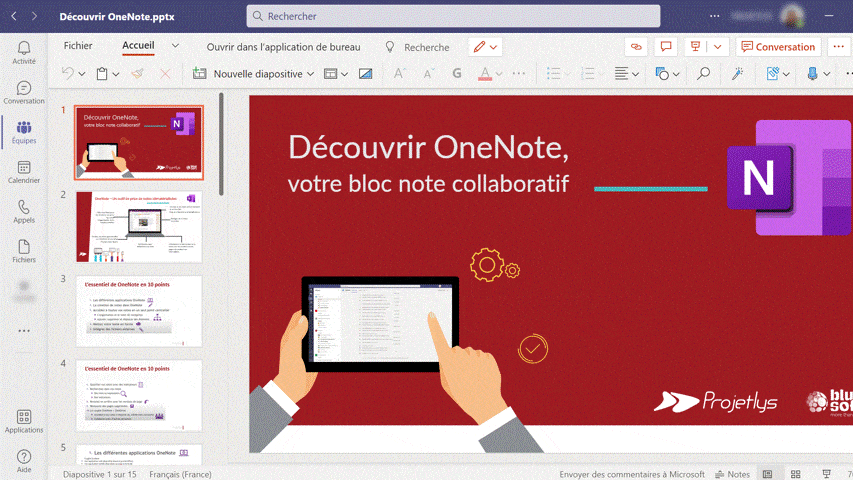
Task: Toggle Notes pane in status bar
Action: point(732,474)
